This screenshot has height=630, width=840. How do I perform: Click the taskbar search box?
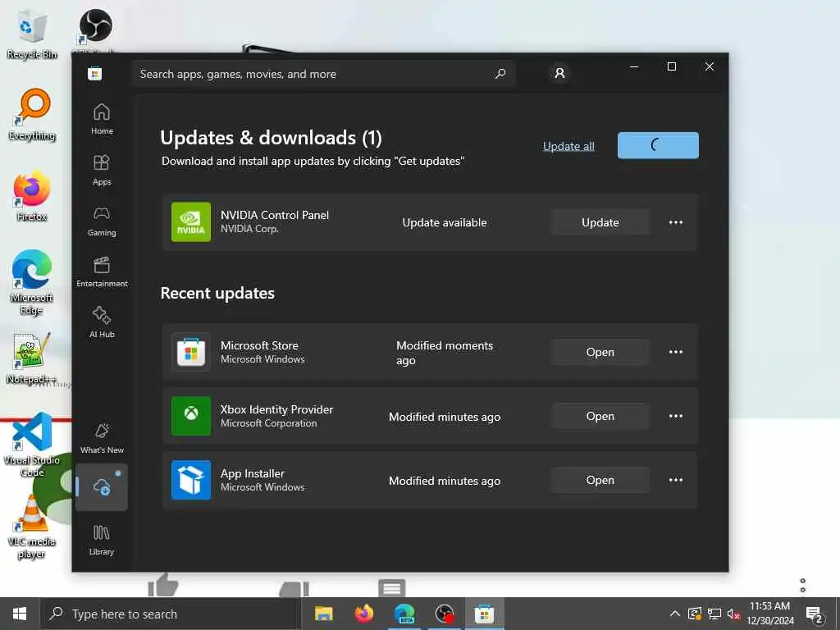tap(170, 614)
